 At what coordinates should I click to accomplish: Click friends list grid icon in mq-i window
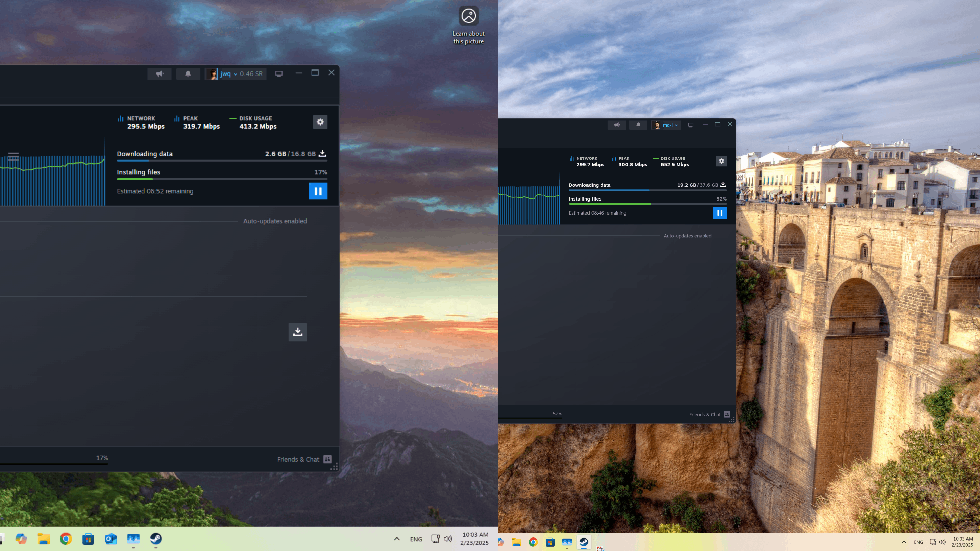[x=727, y=414]
